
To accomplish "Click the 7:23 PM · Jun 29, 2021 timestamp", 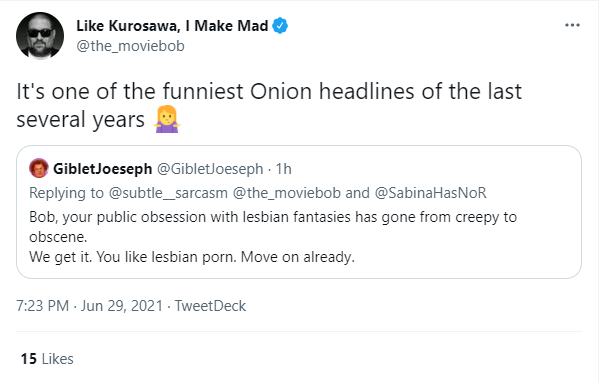I will pos(89,306).
